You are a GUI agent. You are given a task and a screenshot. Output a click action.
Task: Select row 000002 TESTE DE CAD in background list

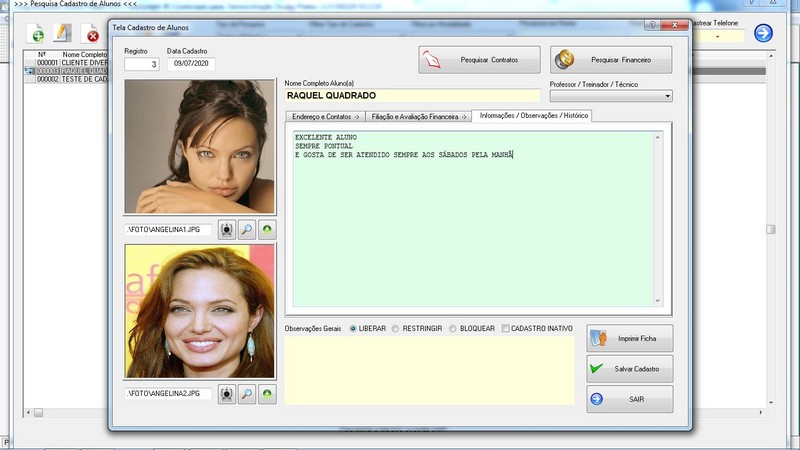pyautogui.click(x=66, y=79)
